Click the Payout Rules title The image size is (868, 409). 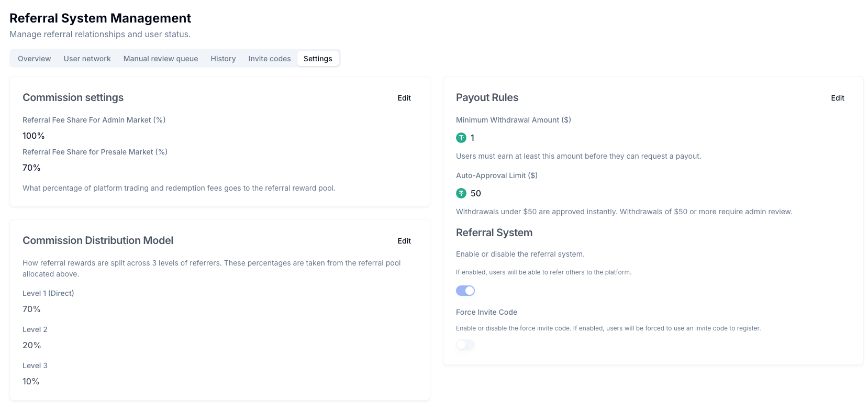(x=487, y=97)
